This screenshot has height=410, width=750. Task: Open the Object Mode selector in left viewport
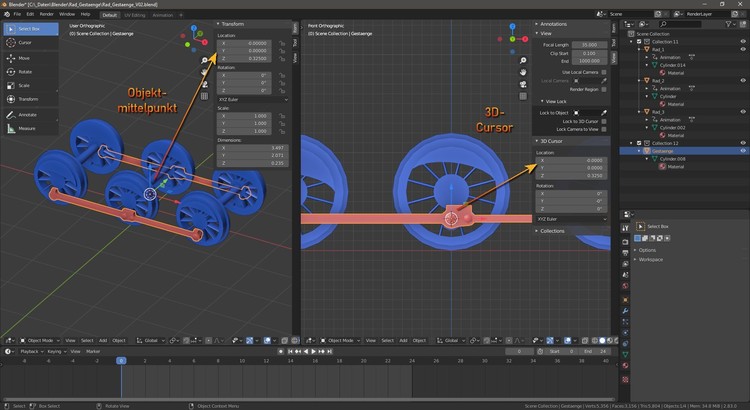click(42, 340)
